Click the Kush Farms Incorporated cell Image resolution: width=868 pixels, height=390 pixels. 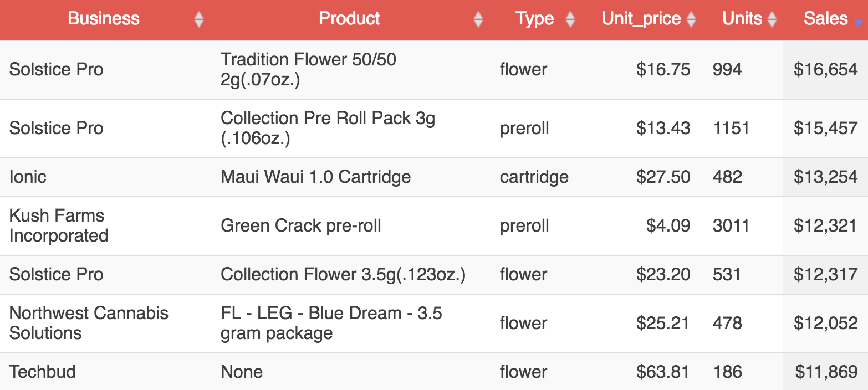point(58,225)
